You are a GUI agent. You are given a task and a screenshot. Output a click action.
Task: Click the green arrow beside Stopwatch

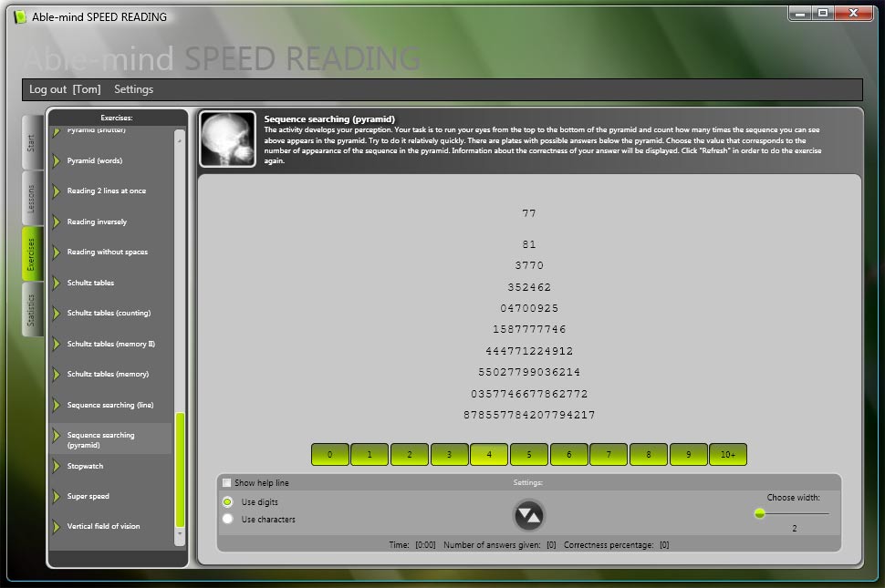pyautogui.click(x=56, y=466)
